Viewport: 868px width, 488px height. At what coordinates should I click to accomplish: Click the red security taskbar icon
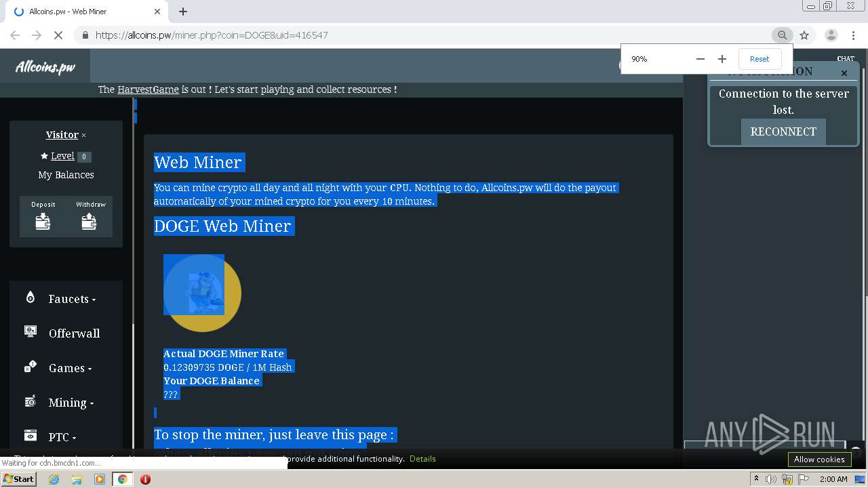145,479
